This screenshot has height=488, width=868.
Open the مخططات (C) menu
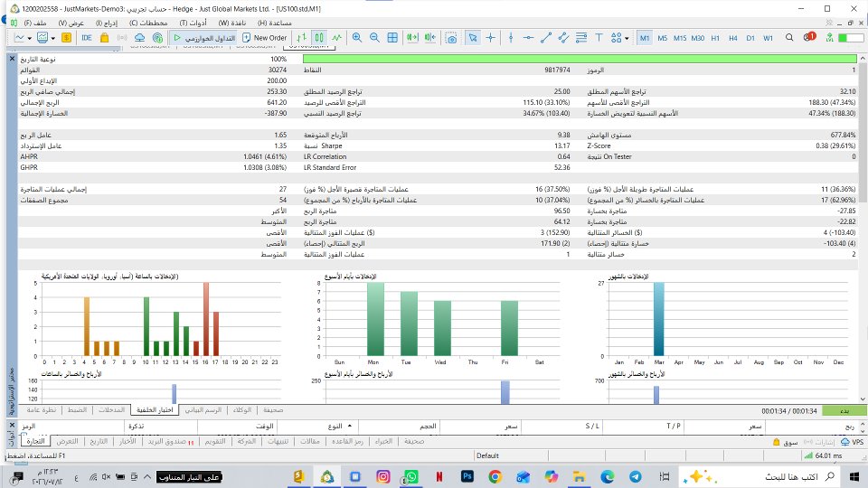pyautogui.click(x=148, y=23)
